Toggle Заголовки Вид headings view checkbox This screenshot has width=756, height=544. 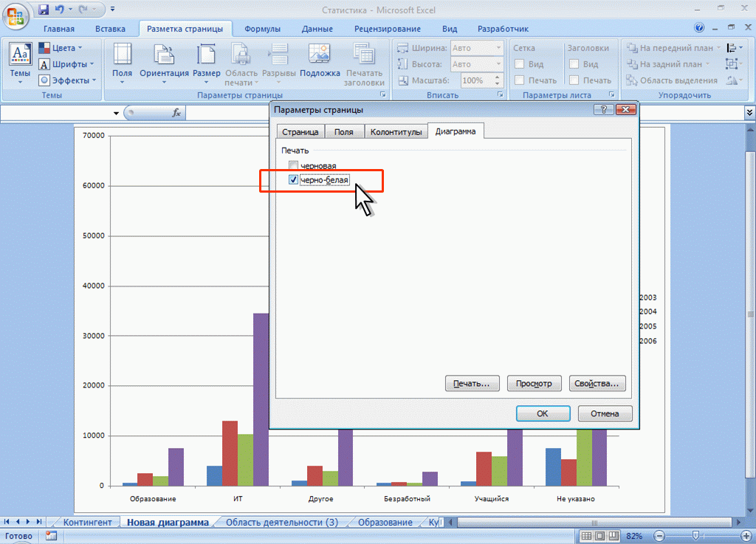pyautogui.click(x=574, y=64)
